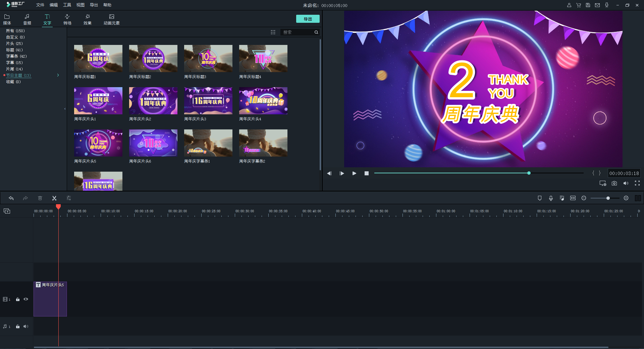Click the voiceover microphone icon in timeline toolbar
This screenshot has width=644, height=349.
point(551,198)
